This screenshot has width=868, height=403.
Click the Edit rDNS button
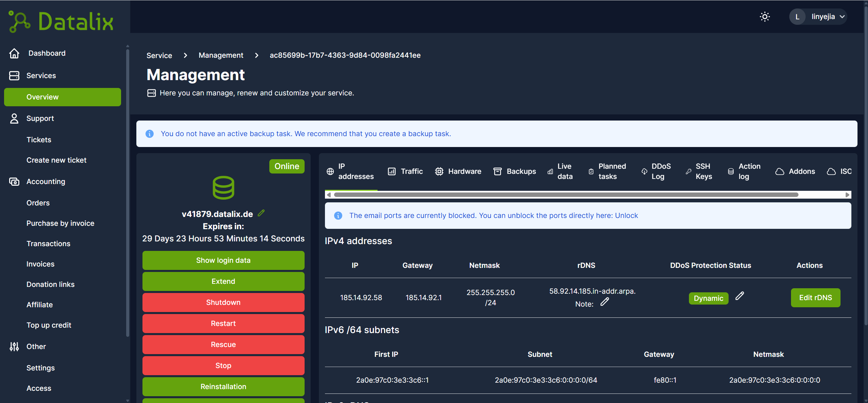pyautogui.click(x=815, y=298)
